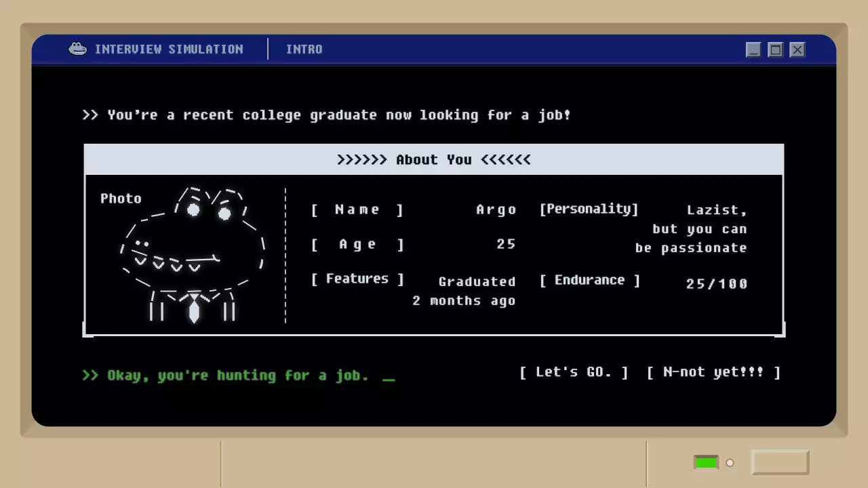The image size is (868, 488).
Task: Minimize the Interview Simulation window
Action: pyautogui.click(x=753, y=49)
